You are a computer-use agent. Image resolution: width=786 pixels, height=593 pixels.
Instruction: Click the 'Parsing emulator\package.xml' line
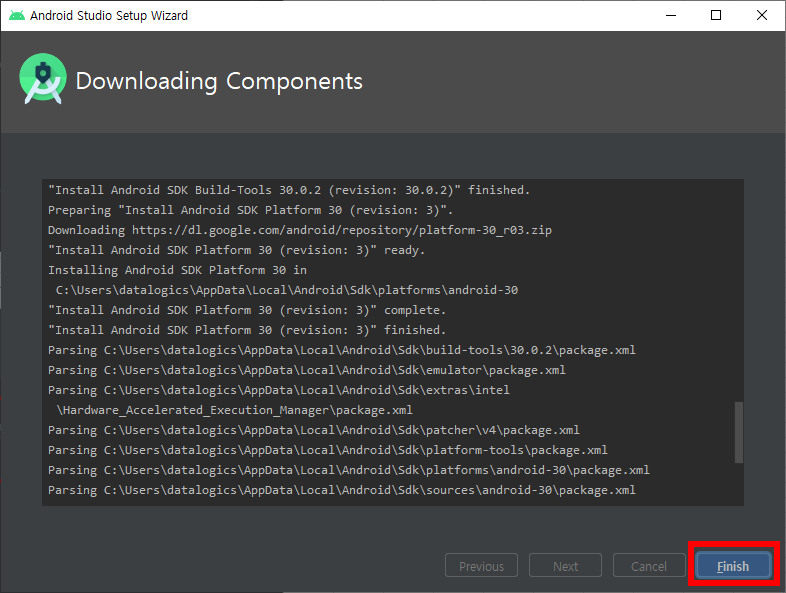point(307,370)
